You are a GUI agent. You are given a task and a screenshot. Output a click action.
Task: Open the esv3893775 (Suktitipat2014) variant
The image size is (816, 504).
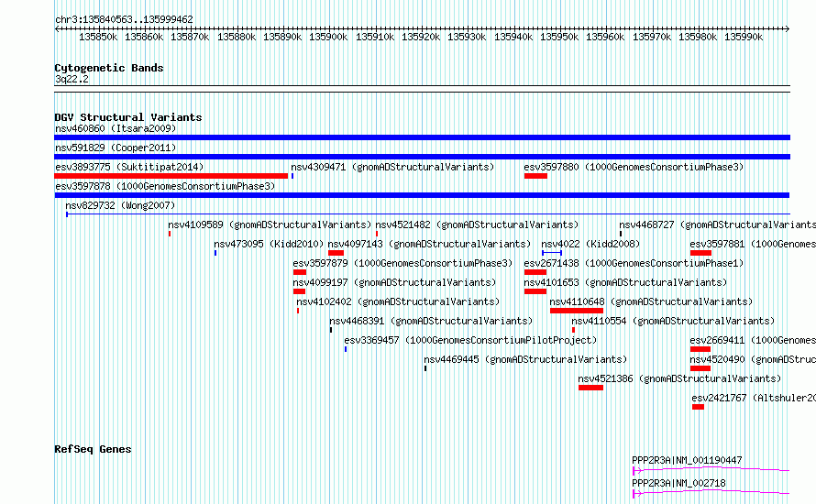(129, 167)
